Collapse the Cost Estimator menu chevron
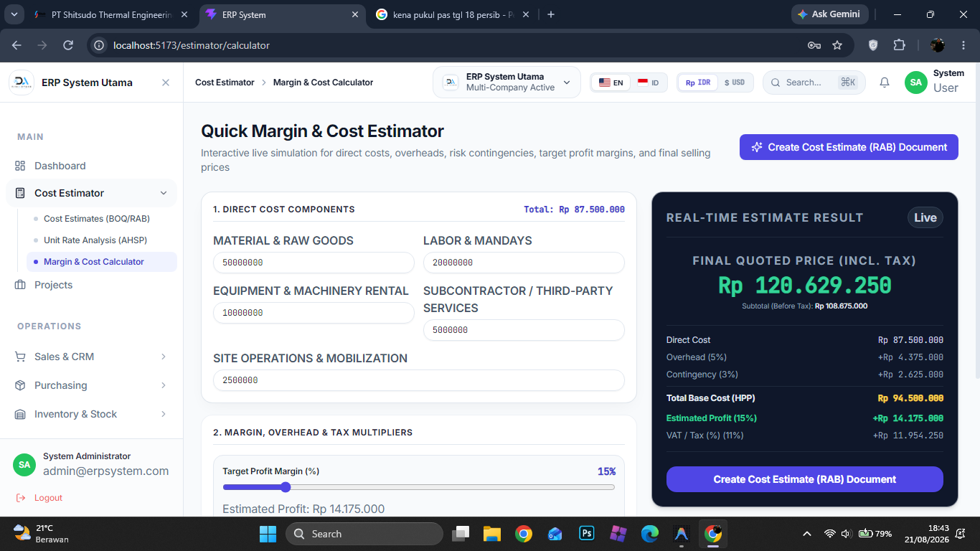The image size is (980, 551). pyautogui.click(x=164, y=193)
